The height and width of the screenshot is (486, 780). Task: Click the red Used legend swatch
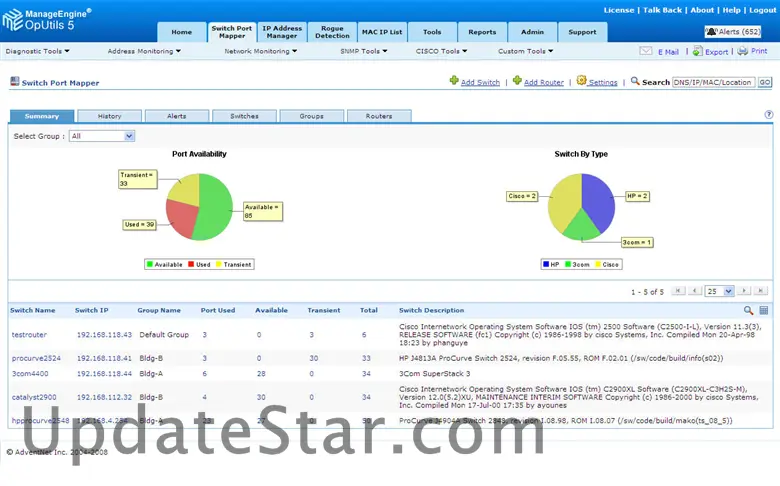(191, 264)
